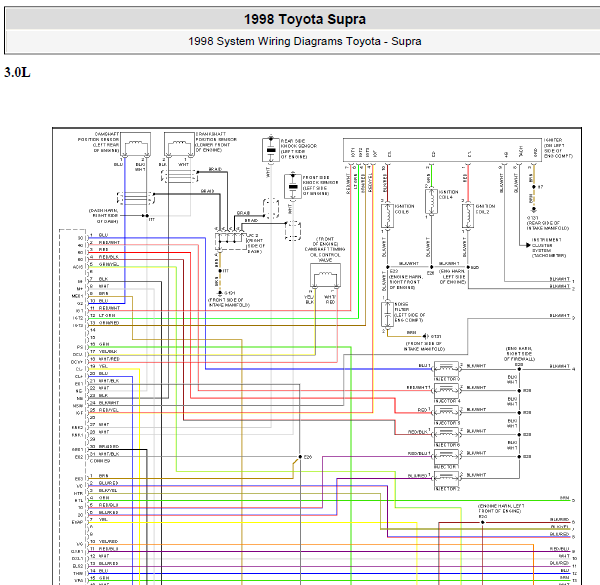
Task: Click pin 12 'LT GRN' wire label
Action: [107, 315]
